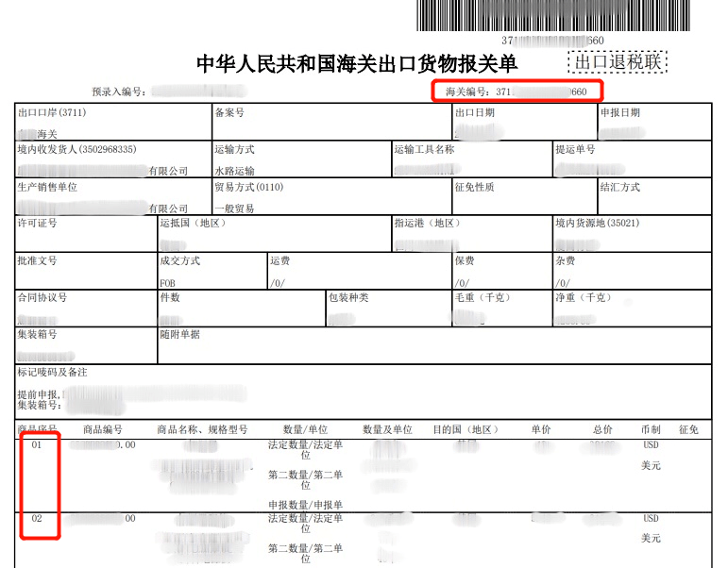This screenshot has height=568, width=728.
Task: Click the 总价 column header
Action: tap(603, 429)
